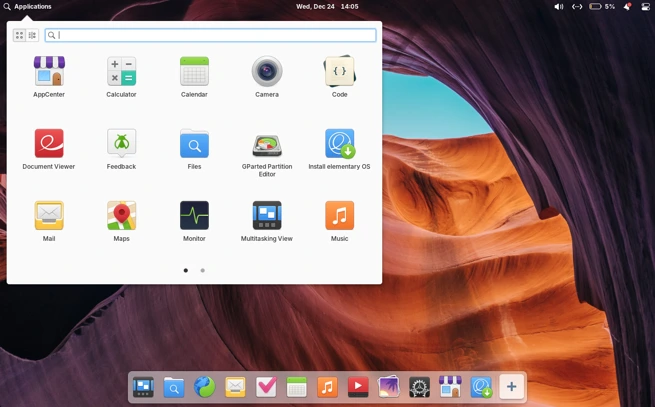The height and width of the screenshot is (407, 655).
Task: Open the Videos app in the dock
Action: click(358, 387)
